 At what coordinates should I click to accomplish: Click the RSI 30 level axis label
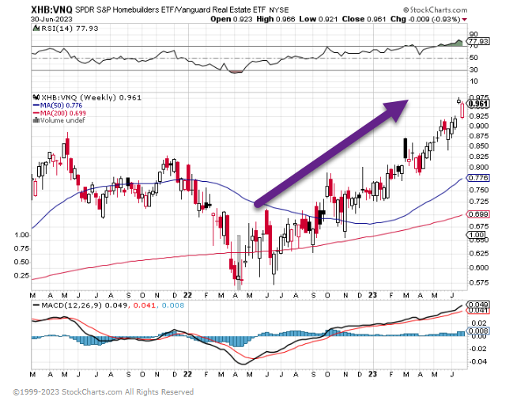(x=474, y=70)
